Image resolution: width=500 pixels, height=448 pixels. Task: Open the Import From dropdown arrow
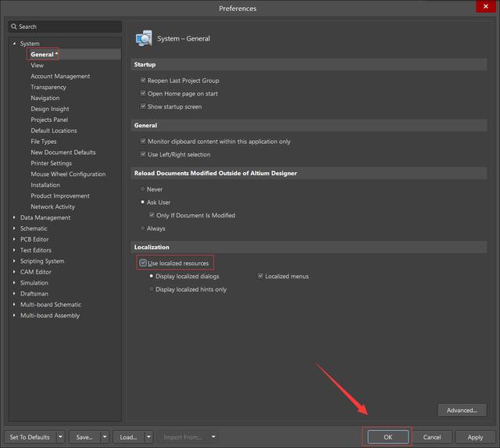click(x=213, y=437)
